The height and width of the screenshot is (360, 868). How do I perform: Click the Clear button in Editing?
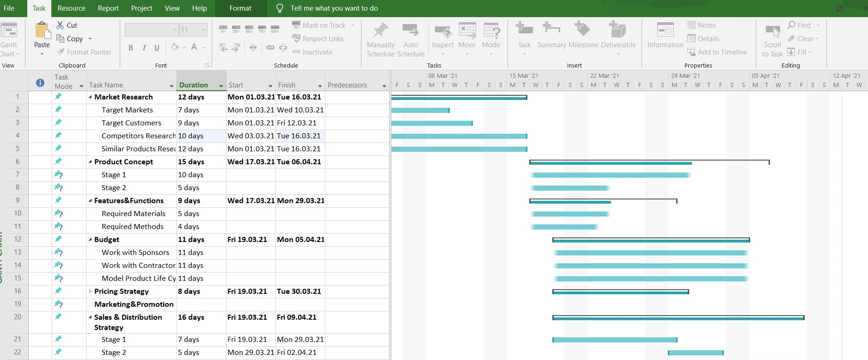pyautogui.click(x=803, y=39)
